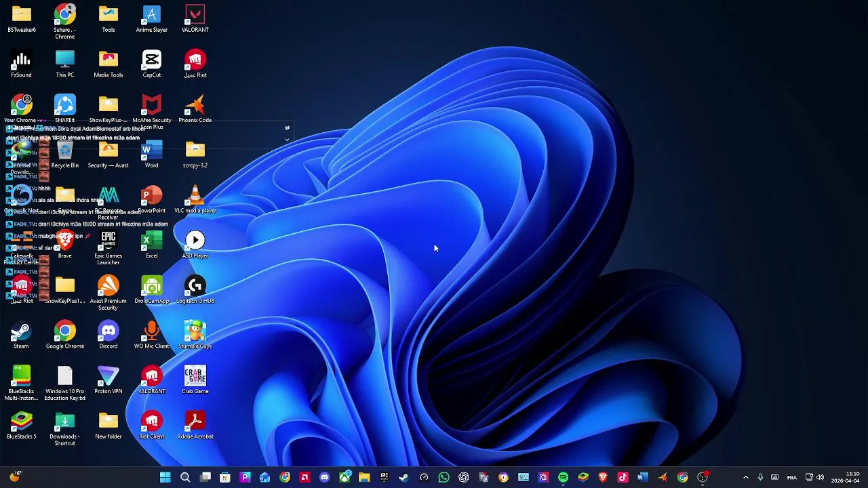
Task: Launch Crab Game from the desktop
Action: coord(195,381)
